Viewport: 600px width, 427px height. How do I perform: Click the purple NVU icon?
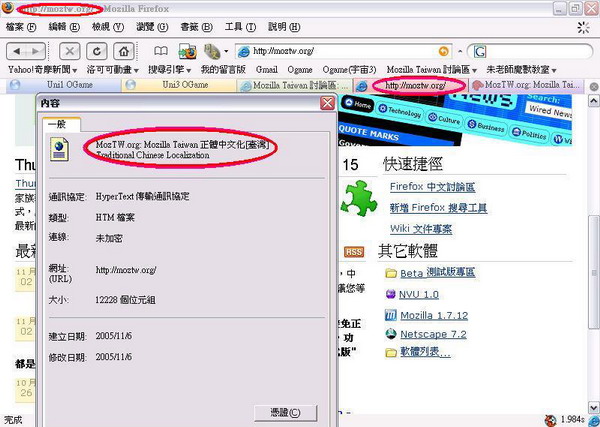[391, 294]
